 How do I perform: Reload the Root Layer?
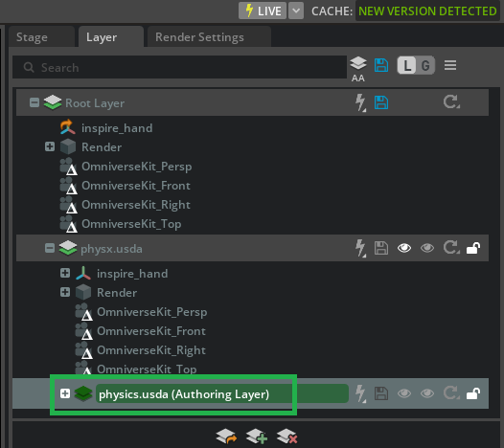click(451, 102)
